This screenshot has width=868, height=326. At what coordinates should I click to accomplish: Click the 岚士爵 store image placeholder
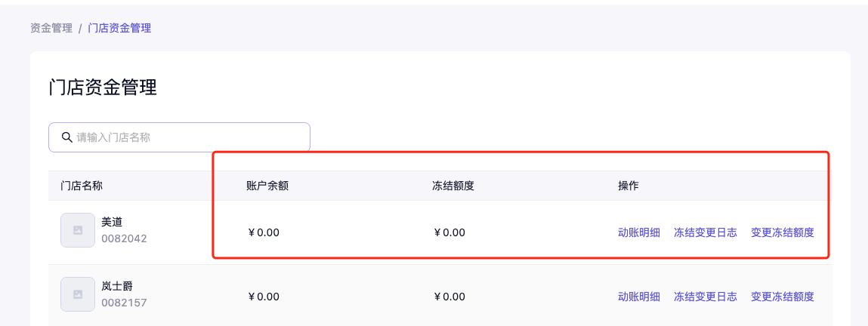(x=78, y=294)
